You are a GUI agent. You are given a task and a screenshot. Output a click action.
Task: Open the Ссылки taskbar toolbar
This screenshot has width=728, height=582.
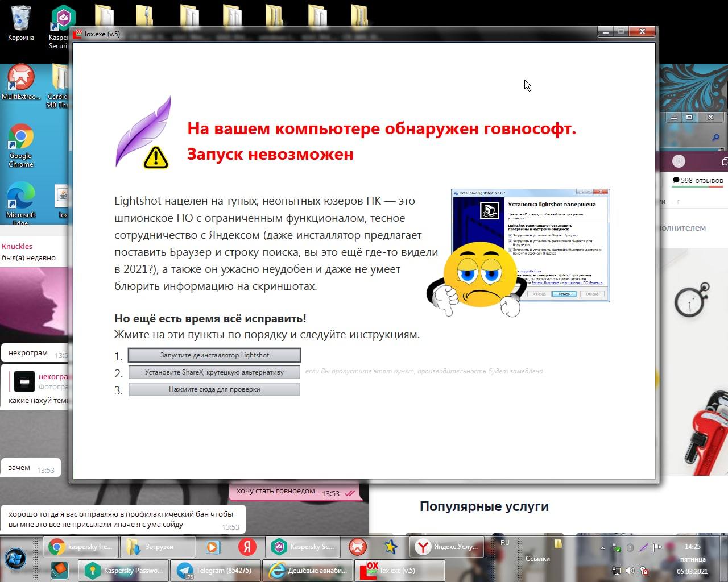coord(537,559)
